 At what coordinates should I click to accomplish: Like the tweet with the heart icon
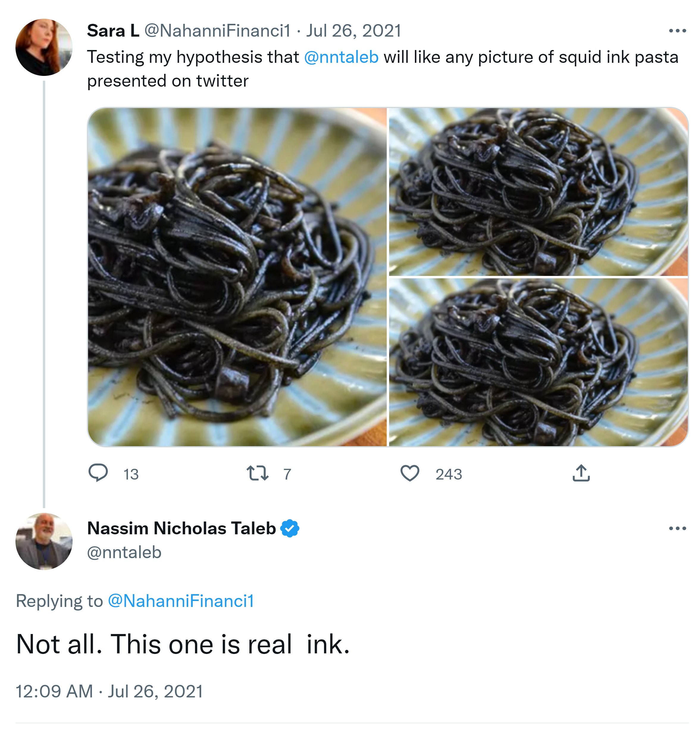click(x=410, y=473)
